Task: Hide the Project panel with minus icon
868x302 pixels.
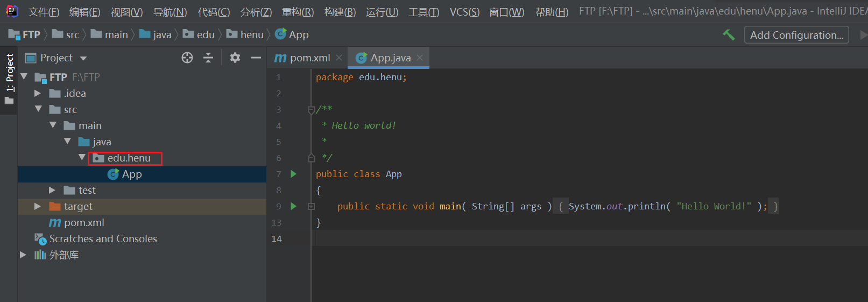Action: (256, 58)
